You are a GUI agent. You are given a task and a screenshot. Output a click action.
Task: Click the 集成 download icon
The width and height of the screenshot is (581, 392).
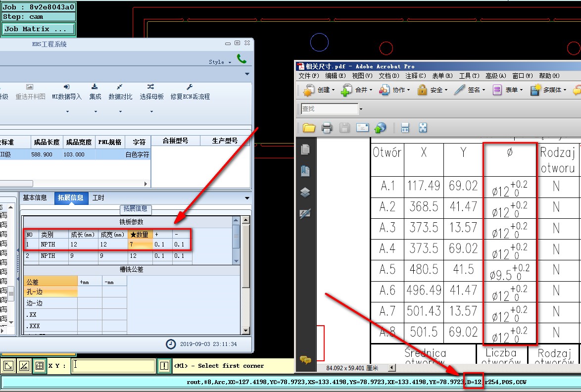pyautogui.click(x=95, y=87)
